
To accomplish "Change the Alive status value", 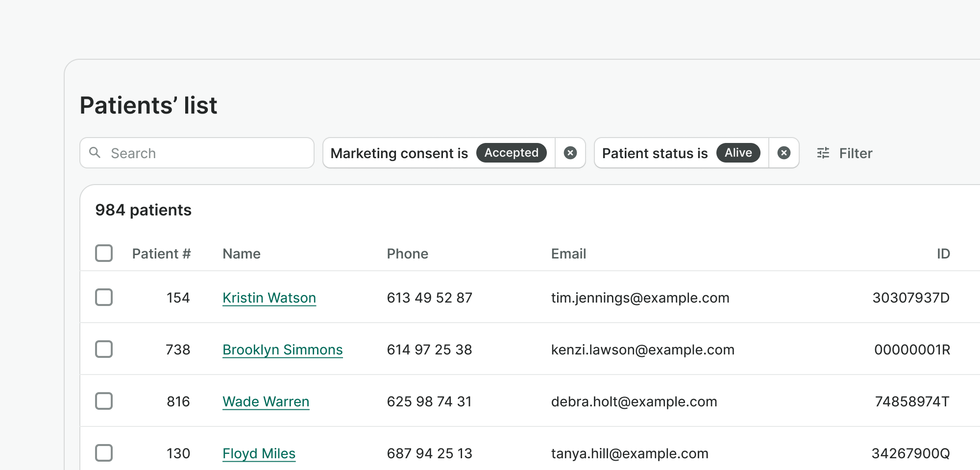I will pos(738,153).
